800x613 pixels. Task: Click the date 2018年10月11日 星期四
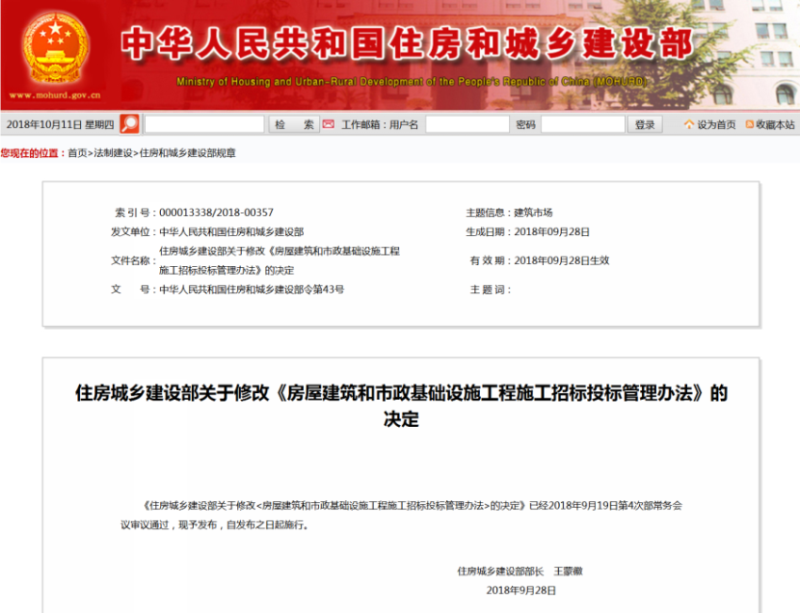[60, 125]
